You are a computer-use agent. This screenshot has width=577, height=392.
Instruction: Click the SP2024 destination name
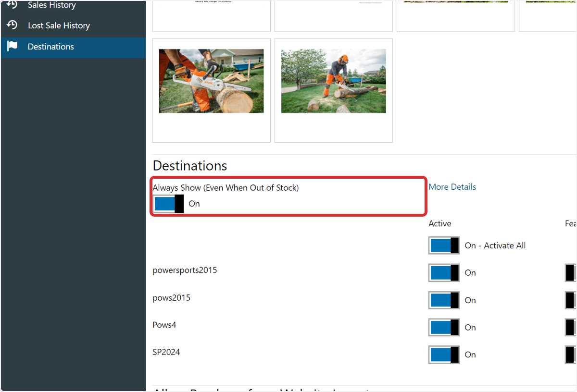tap(166, 352)
